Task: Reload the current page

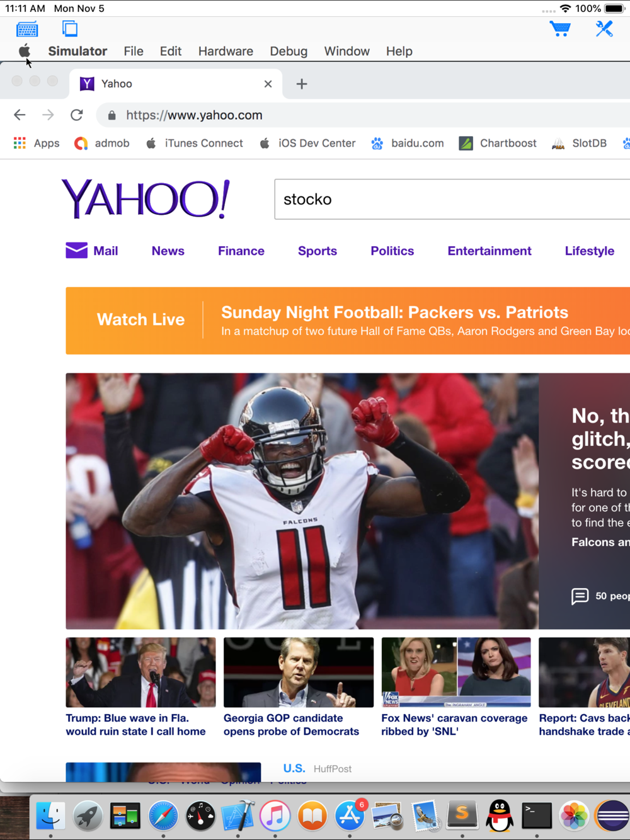Action: [x=77, y=115]
